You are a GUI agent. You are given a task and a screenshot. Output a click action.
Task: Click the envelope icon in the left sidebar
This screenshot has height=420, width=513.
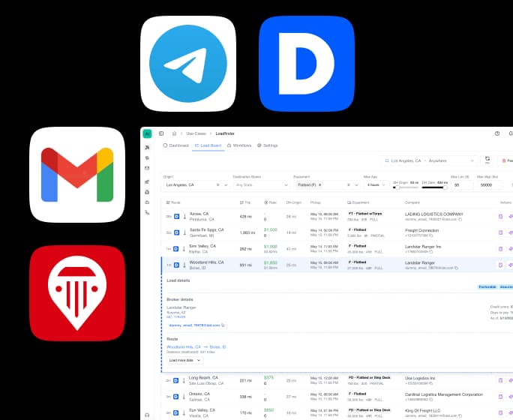click(147, 169)
